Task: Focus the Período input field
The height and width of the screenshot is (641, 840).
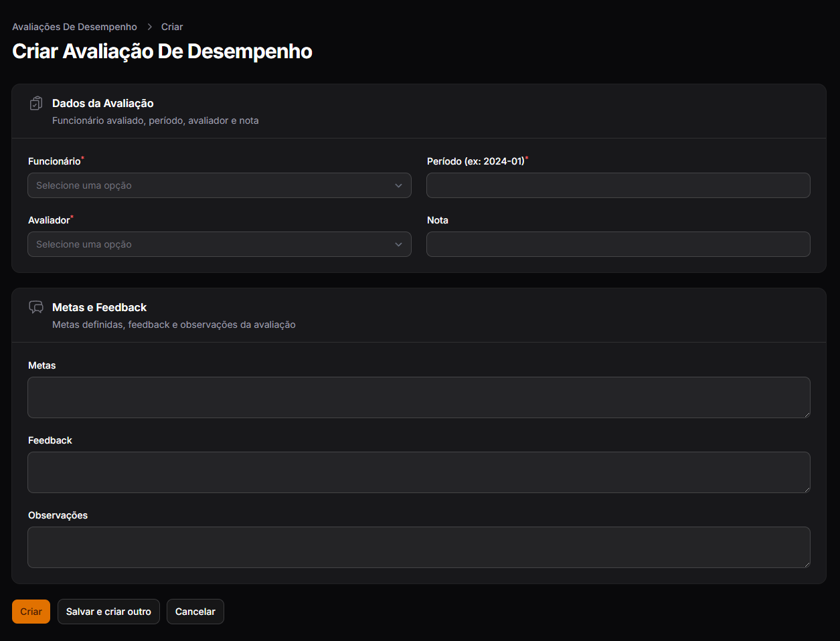Action: click(x=618, y=185)
